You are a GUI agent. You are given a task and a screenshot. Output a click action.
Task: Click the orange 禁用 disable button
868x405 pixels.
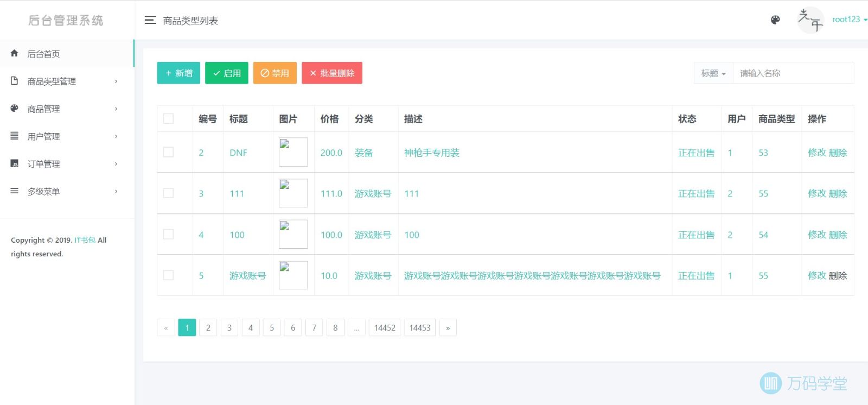tap(275, 73)
